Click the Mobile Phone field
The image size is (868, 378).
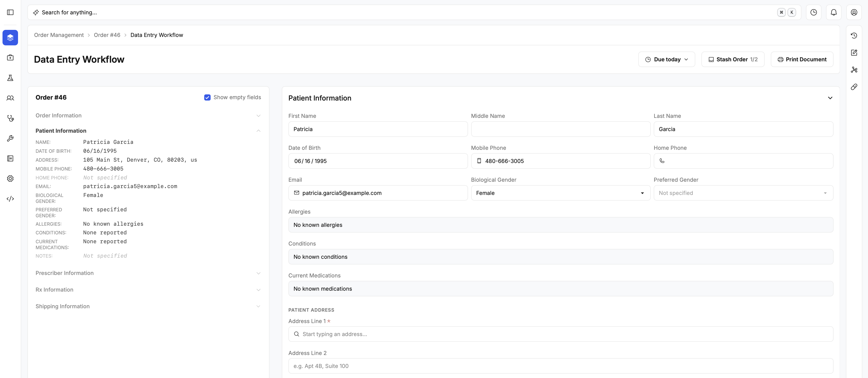pos(560,161)
